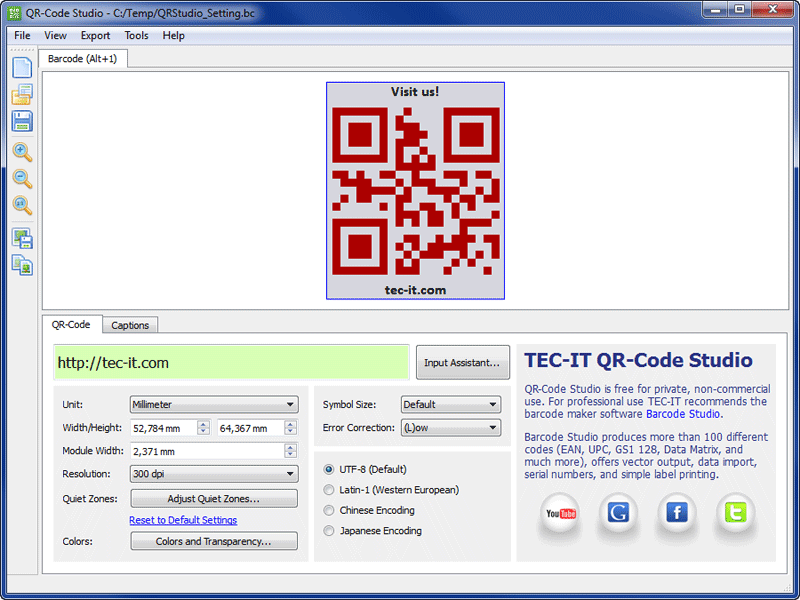
Task: Open the View menu
Action: coord(55,36)
